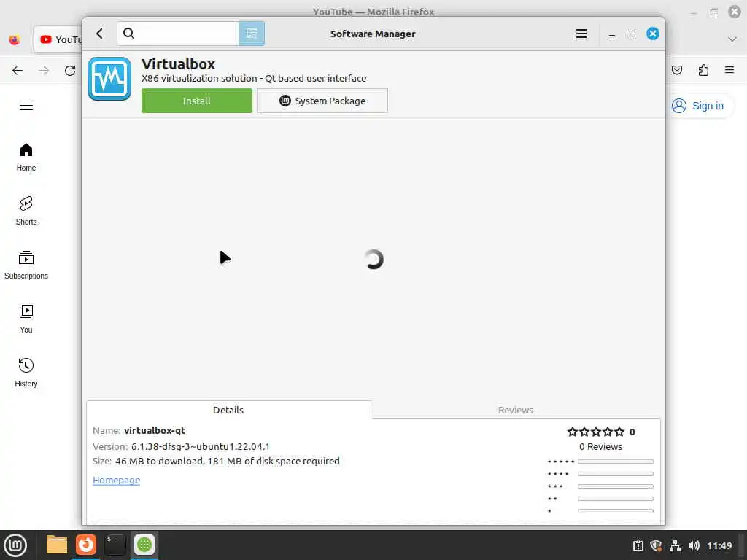
Task: Click the four-star rating bar
Action: pos(616,474)
